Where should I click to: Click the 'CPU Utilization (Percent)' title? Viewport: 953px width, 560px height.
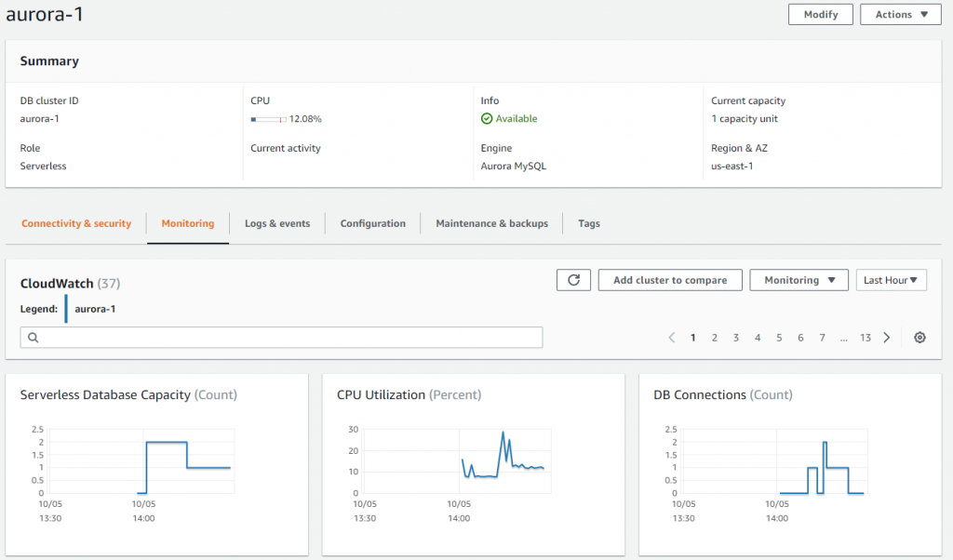409,394
